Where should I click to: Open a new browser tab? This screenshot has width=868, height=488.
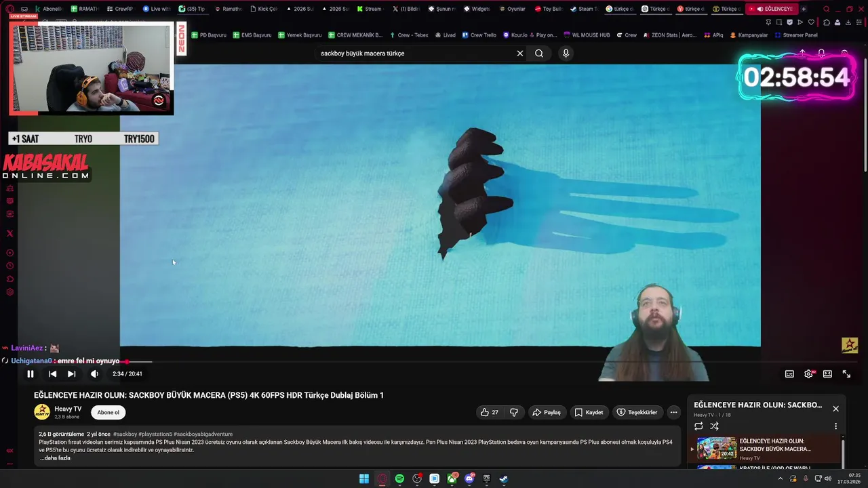804,9
